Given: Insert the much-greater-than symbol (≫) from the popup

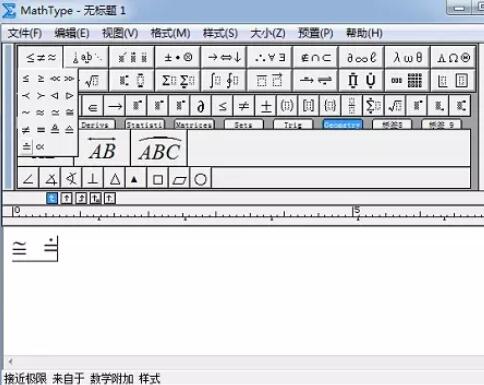Looking at the screenshot, I should click(x=69, y=79).
